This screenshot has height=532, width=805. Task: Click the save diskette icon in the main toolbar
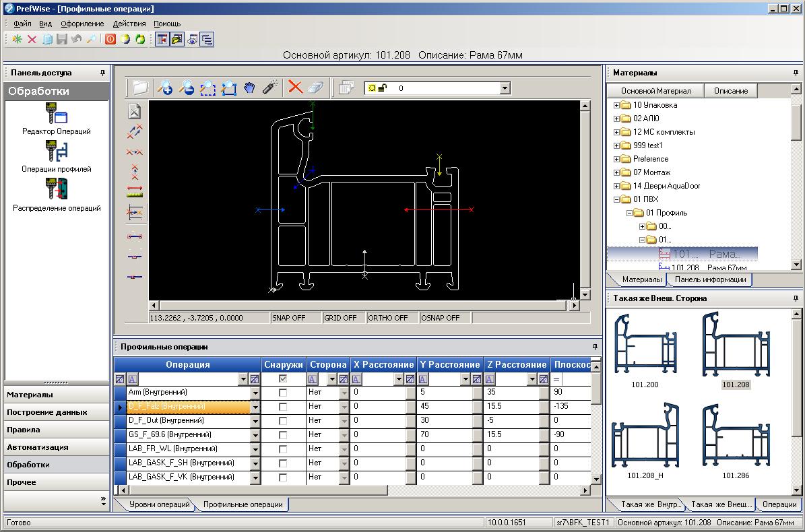(x=62, y=40)
